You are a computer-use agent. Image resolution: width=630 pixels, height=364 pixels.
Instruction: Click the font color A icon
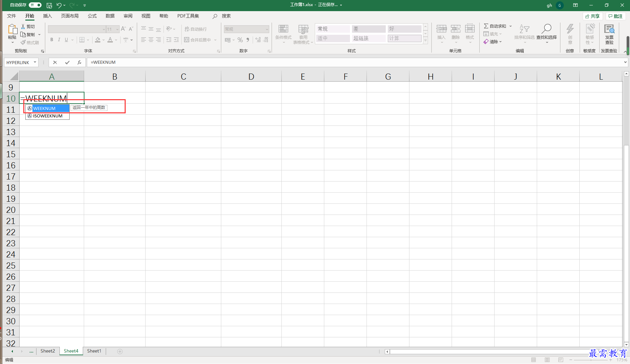(x=110, y=40)
